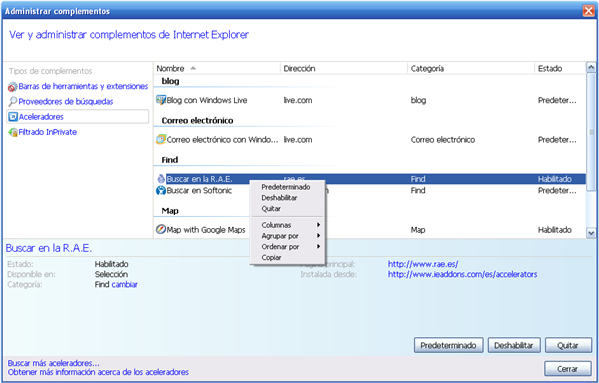Click the Categoría column header
The width and height of the screenshot is (599, 383).
(x=471, y=68)
